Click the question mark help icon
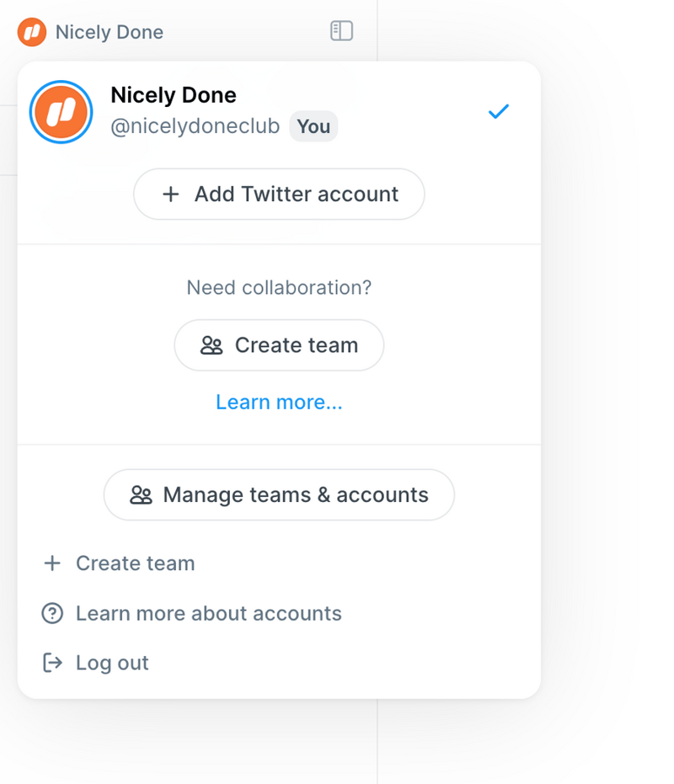674x784 pixels. (52, 613)
